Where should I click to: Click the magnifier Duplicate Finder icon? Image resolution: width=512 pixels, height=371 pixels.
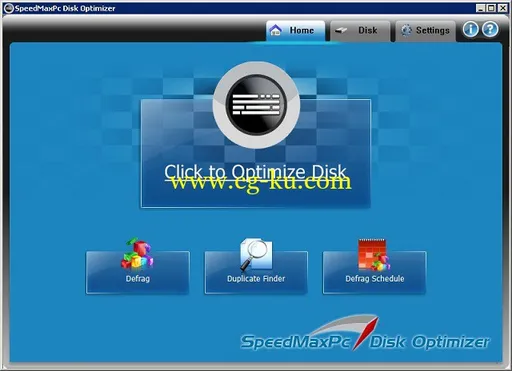pyautogui.click(x=255, y=254)
